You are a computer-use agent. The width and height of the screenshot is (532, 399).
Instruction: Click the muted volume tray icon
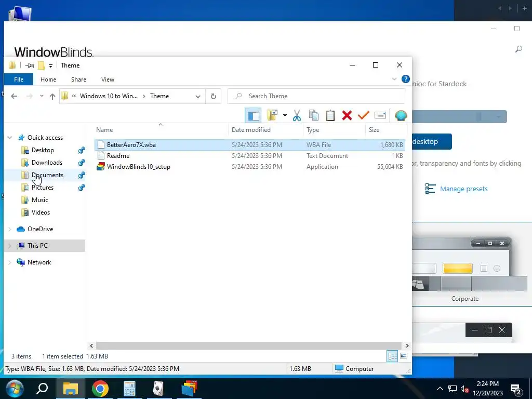(464, 389)
